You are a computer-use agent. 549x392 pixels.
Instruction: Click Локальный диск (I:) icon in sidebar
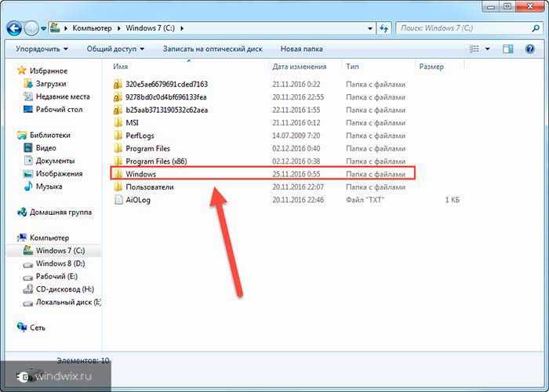pyautogui.click(x=28, y=303)
